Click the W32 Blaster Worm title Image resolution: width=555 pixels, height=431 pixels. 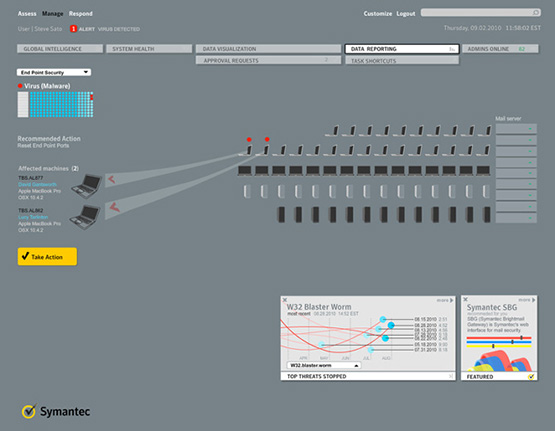[x=319, y=307]
